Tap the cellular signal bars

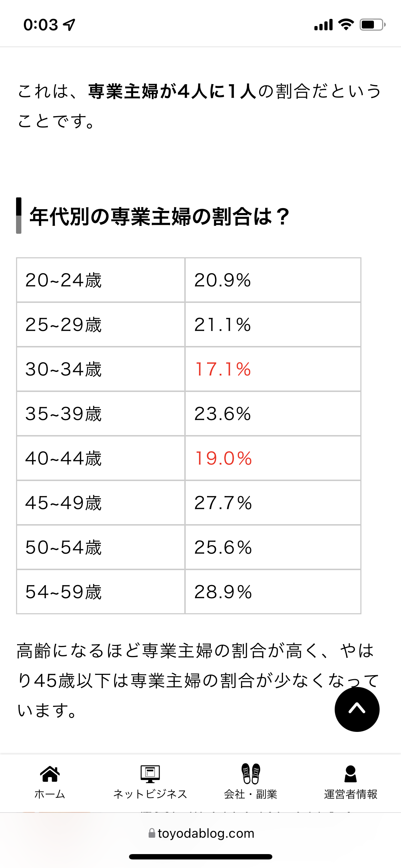pos(323,25)
